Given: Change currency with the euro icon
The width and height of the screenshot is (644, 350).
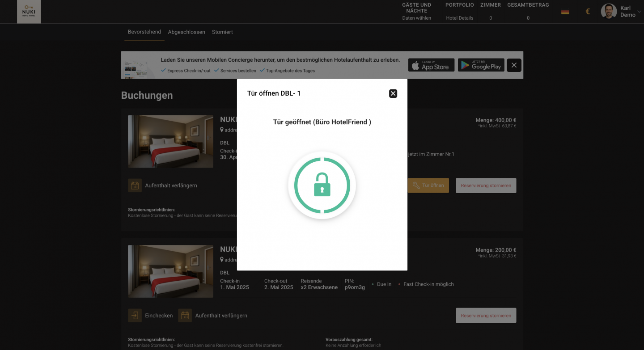Looking at the screenshot, I should 588,12.
